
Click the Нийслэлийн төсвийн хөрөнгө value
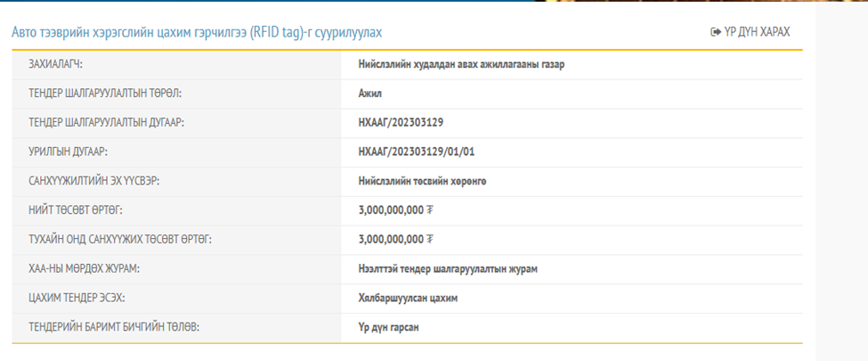422,181
